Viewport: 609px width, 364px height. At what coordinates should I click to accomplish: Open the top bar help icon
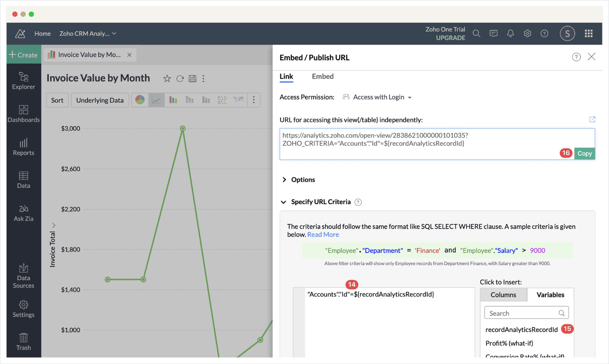tap(544, 33)
